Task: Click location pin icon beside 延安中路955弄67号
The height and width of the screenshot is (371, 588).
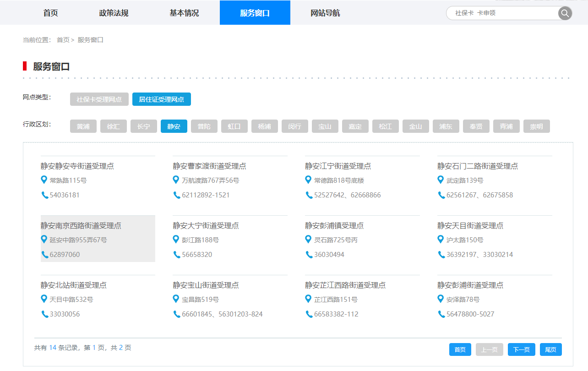Action: (44, 239)
